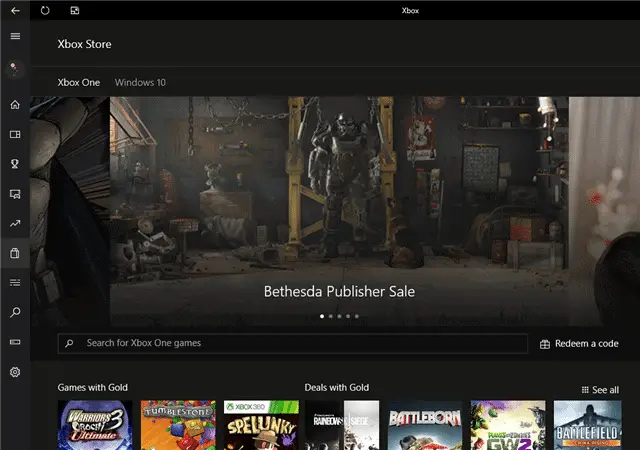Open My Games panel icon in sidebar

15,134
